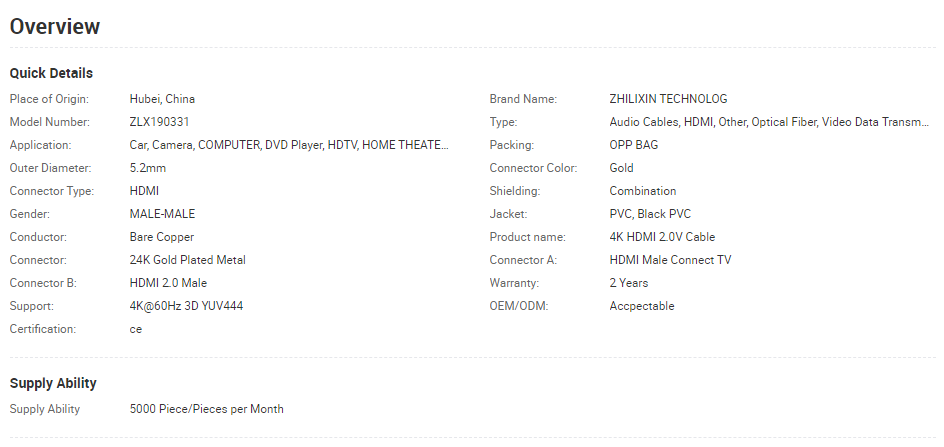Click the Hubei, China origin value
The image size is (944, 447).
point(162,99)
